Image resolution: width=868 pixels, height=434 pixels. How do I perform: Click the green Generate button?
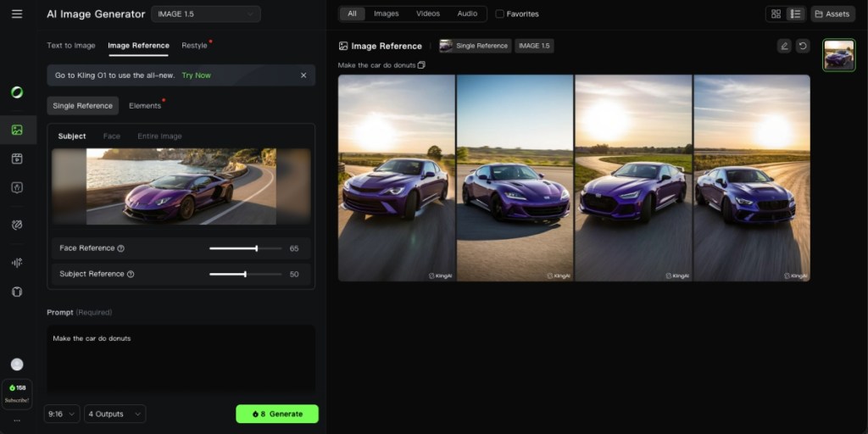pos(277,414)
